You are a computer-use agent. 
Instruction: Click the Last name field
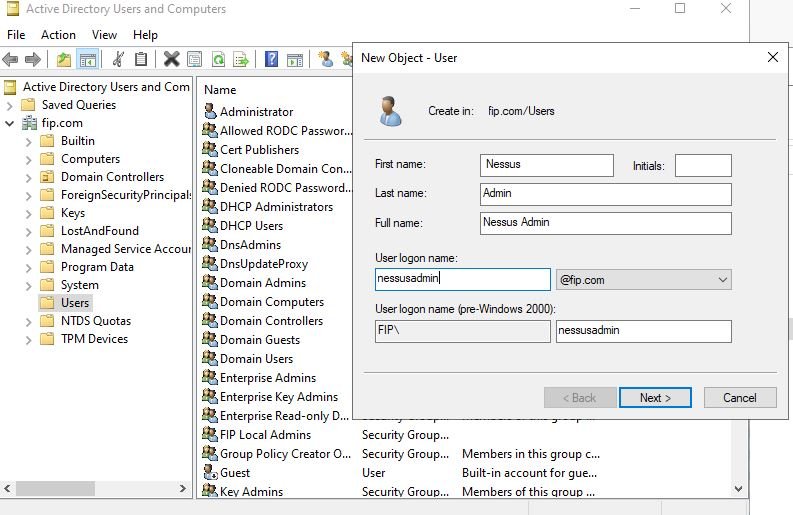point(605,194)
